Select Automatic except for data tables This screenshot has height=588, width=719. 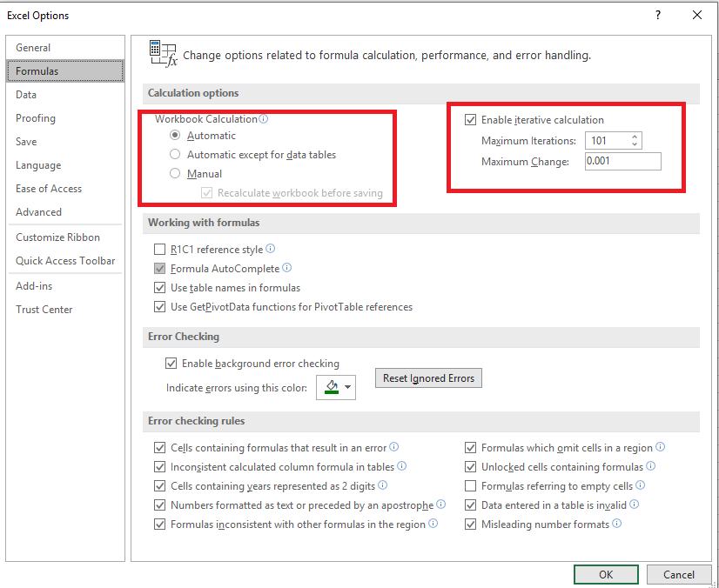click(175, 155)
